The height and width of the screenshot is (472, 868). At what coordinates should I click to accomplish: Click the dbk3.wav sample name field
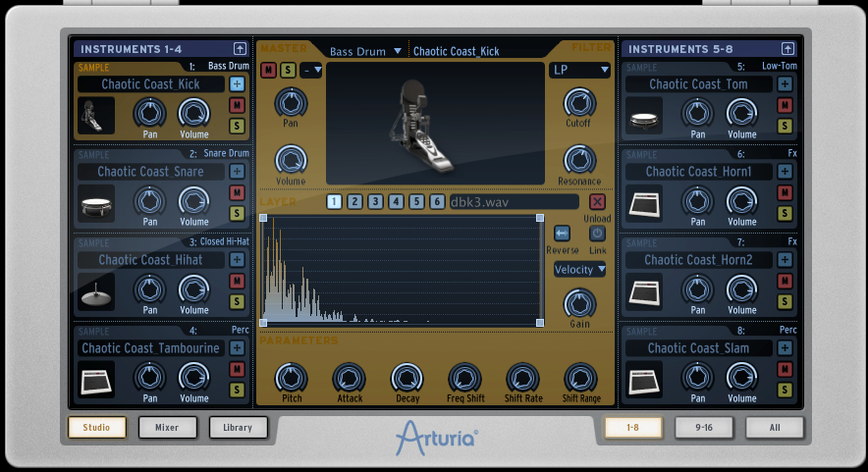point(514,202)
